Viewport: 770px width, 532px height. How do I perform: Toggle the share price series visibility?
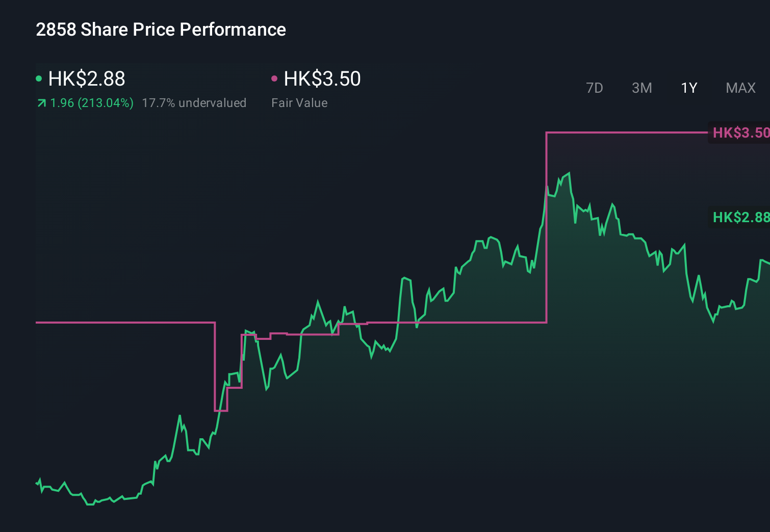(x=38, y=78)
